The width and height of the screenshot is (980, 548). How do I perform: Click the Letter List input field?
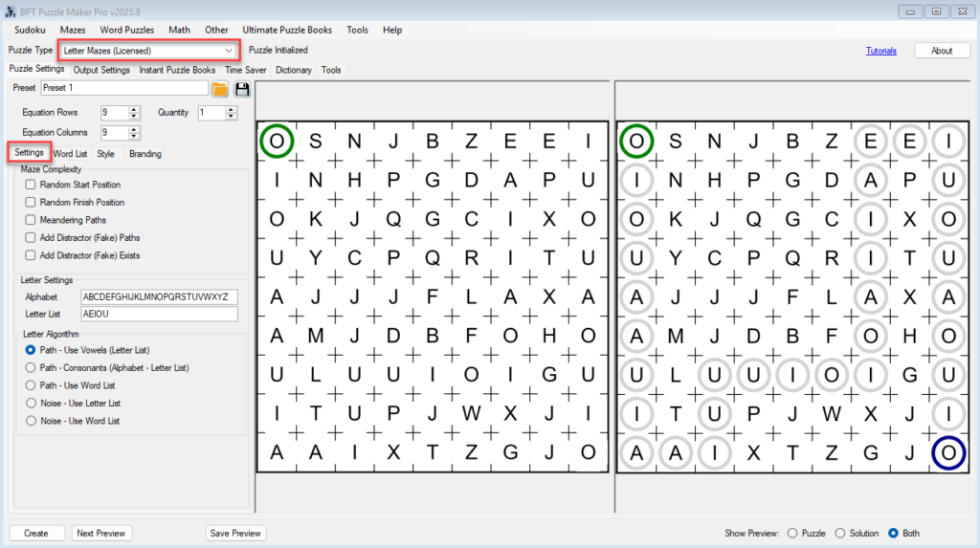(159, 314)
